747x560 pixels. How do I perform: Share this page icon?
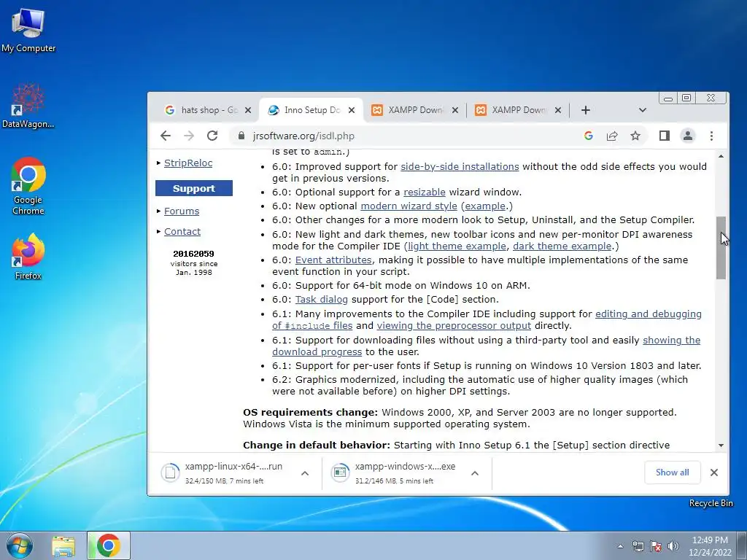pyautogui.click(x=612, y=136)
